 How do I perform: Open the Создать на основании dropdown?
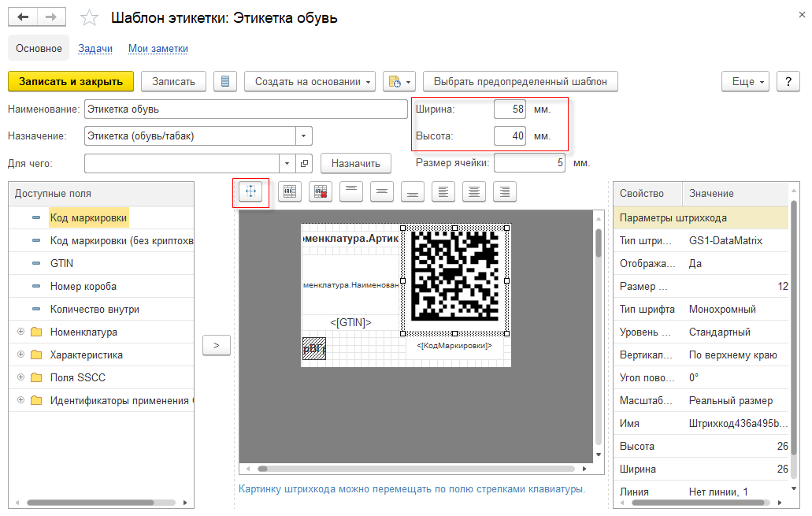tap(310, 81)
